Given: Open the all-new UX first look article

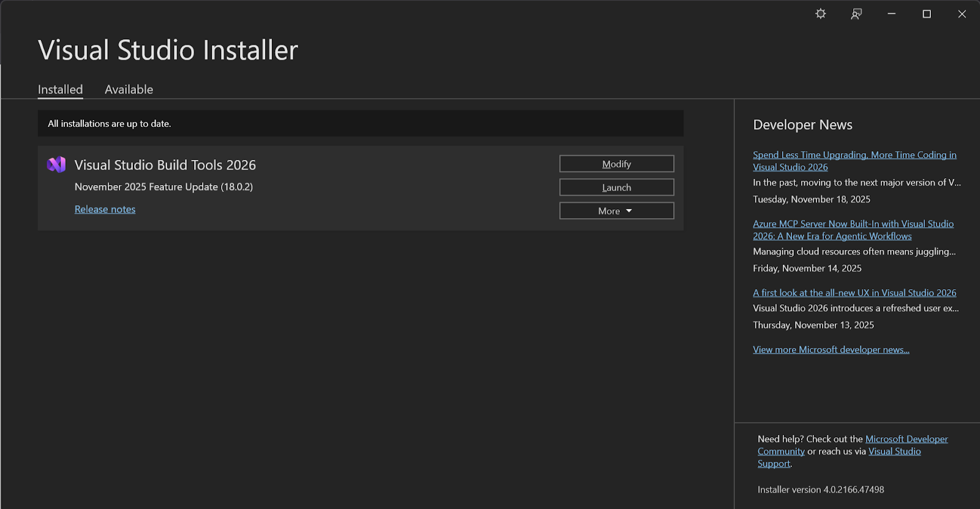Looking at the screenshot, I should click(x=854, y=293).
